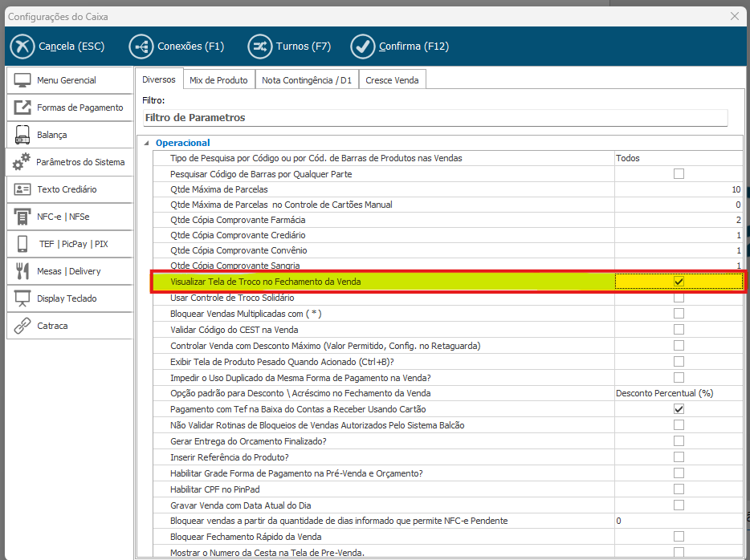This screenshot has width=750, height=560.
Task: Click the Catraca link icon
Action: [22, 326]
